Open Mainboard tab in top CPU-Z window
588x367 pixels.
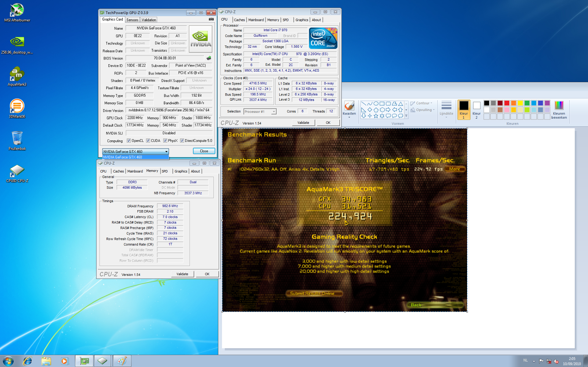click(256, 20)
